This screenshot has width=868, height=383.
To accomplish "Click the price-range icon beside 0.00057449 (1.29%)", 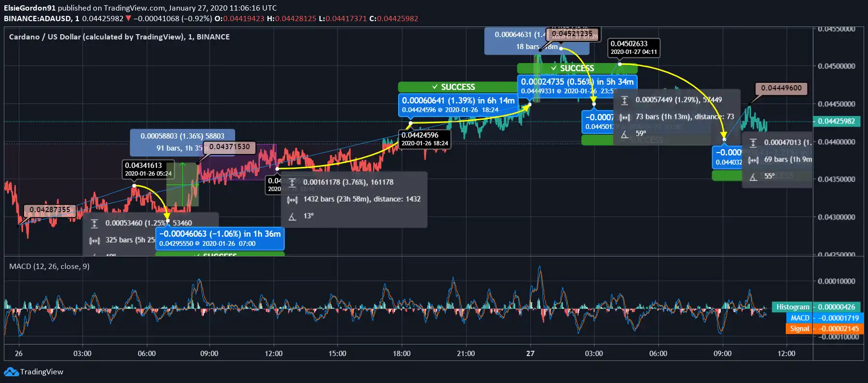I will [x=624, y=100].
